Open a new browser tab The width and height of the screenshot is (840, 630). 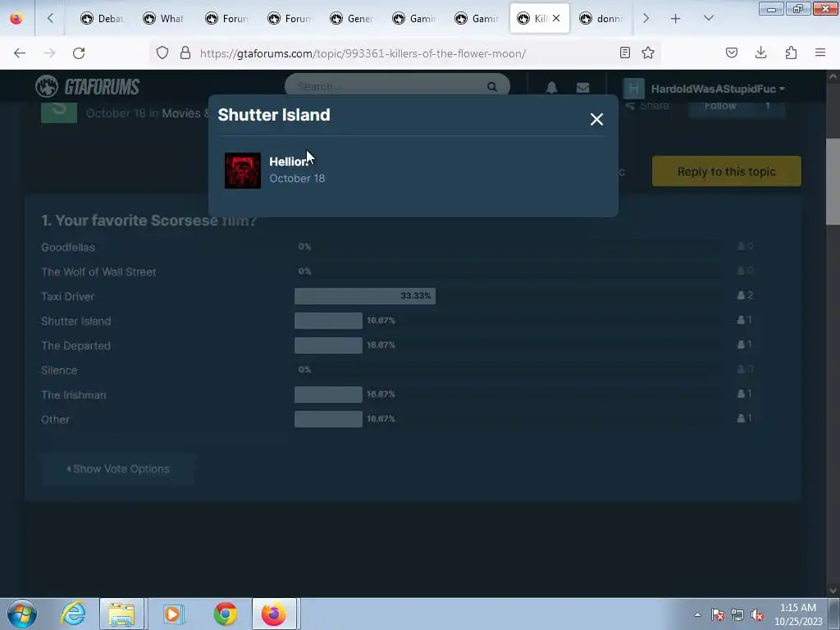(x=676, y=19)
